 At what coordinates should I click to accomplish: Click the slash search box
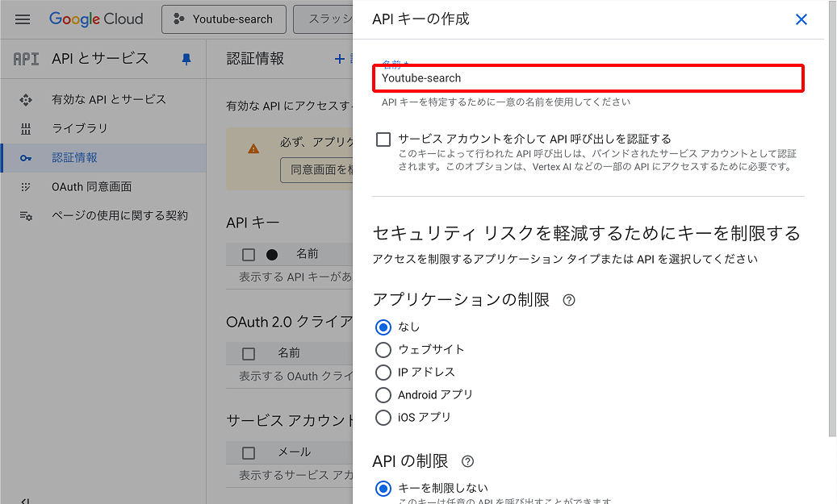pos(323,19)
